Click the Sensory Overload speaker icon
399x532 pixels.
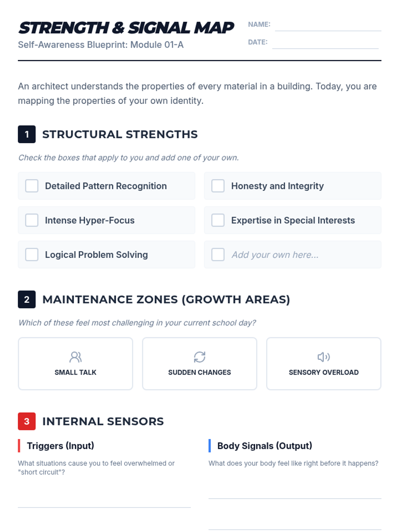point(324,357)
